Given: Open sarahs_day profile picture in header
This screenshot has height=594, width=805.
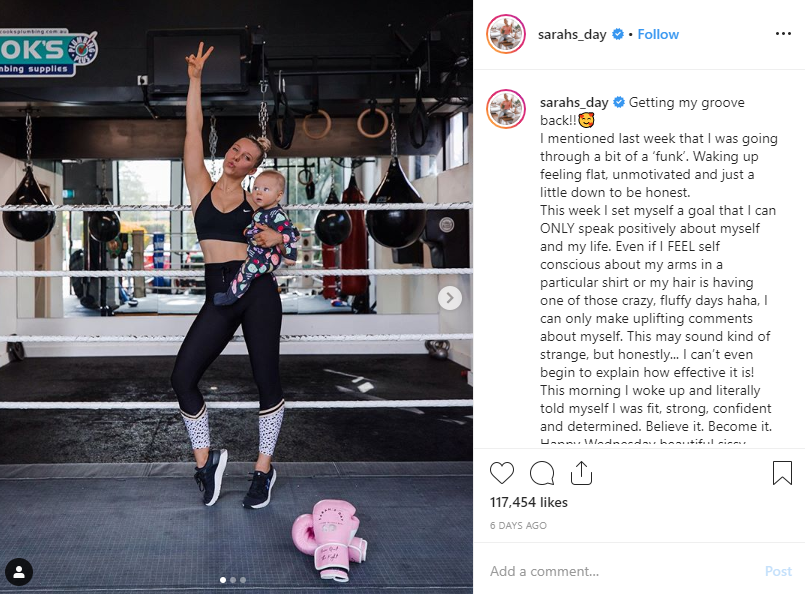Looking at the screenshot, I should pos(506,34).
